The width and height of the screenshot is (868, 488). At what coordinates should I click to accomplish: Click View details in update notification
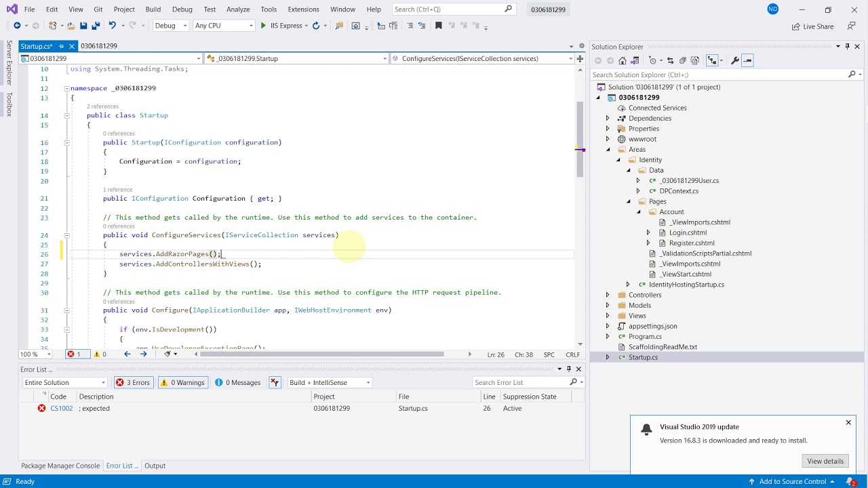(825, 461)
